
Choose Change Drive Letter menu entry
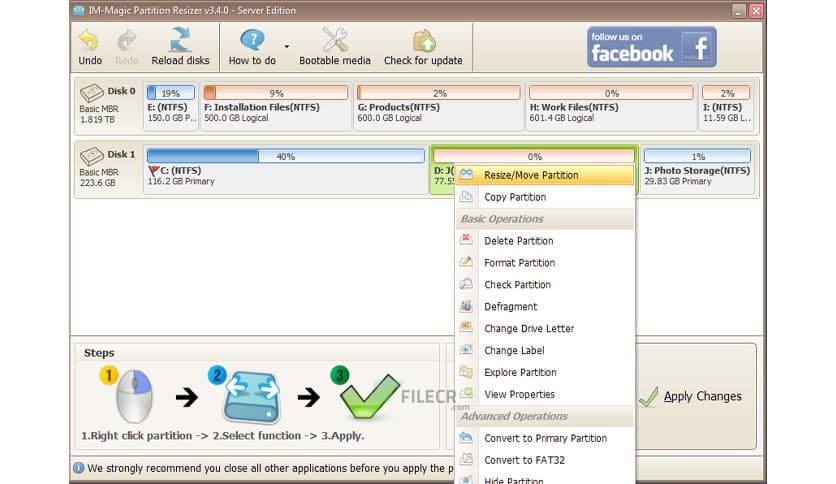[x=545, y=328]
